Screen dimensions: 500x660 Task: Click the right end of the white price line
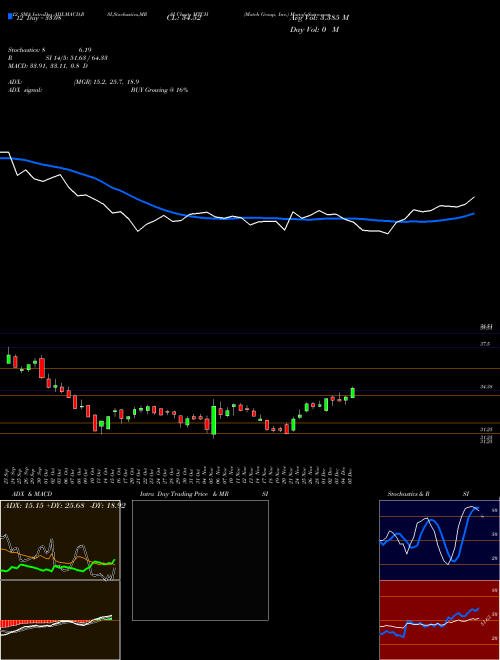(474, 197)
